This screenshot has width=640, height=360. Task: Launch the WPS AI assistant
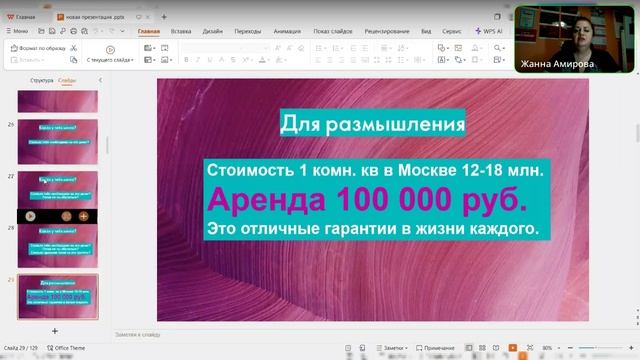tap(489, 31)
